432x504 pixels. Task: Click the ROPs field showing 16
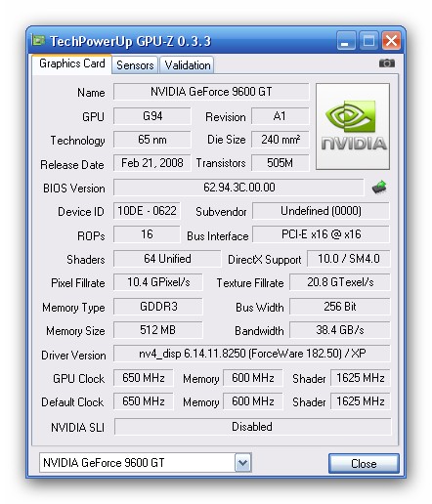[x=147, y=234]
